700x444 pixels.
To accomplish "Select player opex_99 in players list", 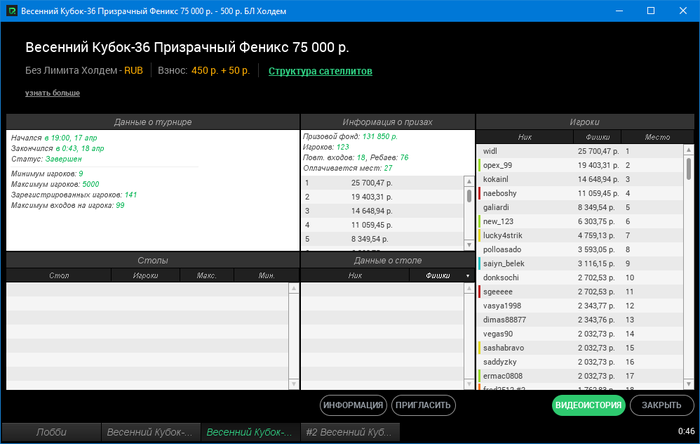I will pyautogui.click(x=579, y=165).
